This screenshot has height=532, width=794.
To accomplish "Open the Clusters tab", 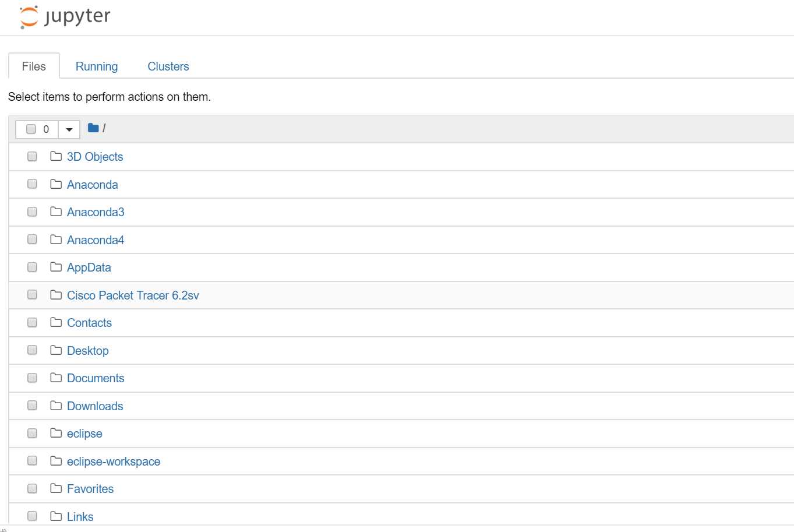I will [168, 66].
